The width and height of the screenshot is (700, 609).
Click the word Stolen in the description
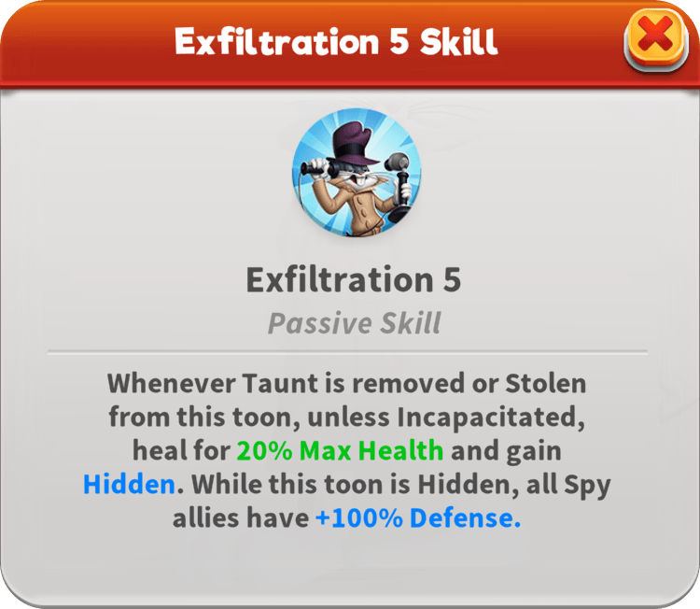click(x=546, y=383)
